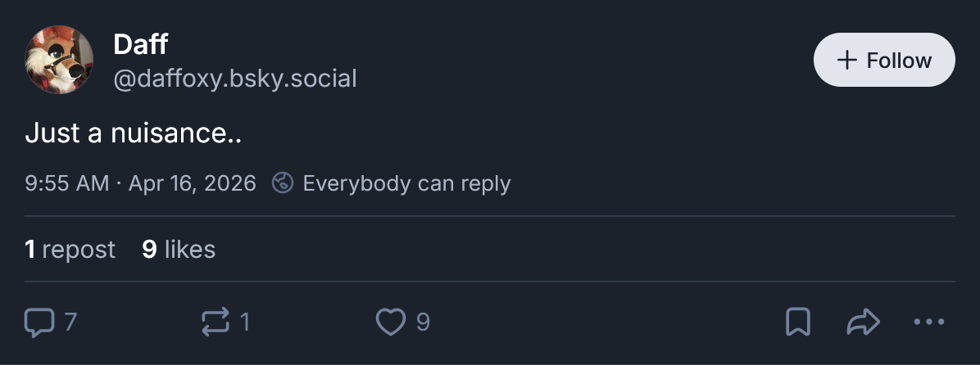980x365 pixels.
Task: Open the repost arrows menu
Action: [x=216, y=322]
